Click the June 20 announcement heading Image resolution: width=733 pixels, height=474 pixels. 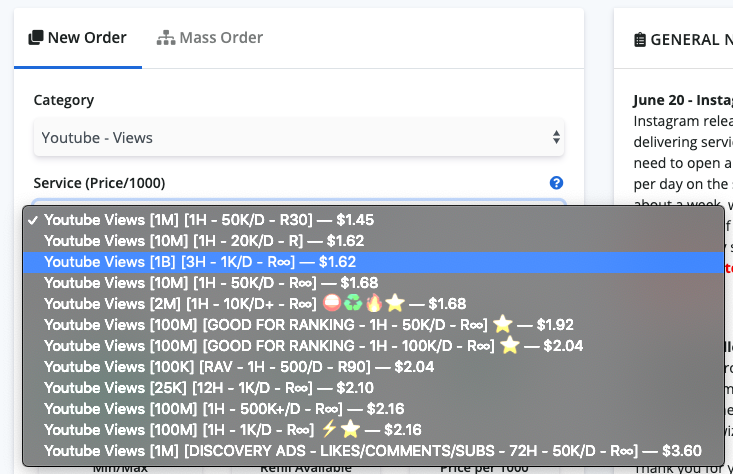coord(683,100)
